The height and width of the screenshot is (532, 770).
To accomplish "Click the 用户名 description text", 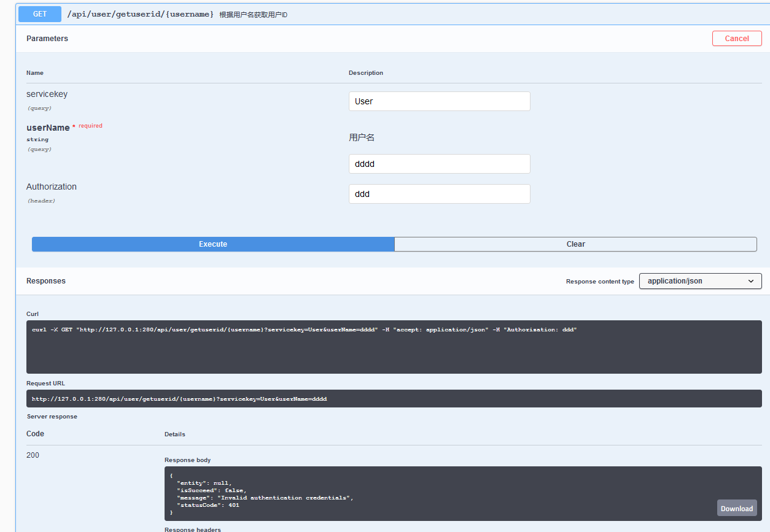I will point(362,137).
